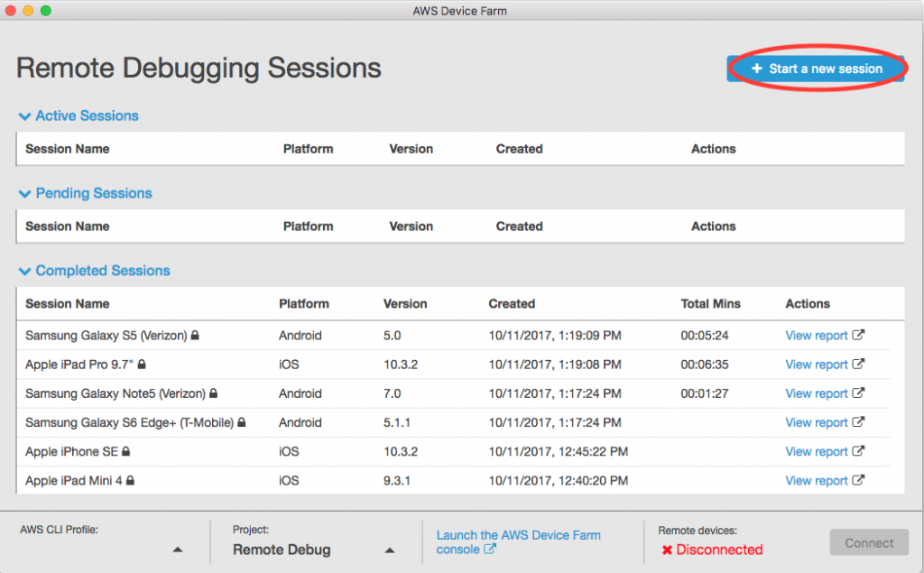The image size is (924, 573).
Task: Click external link icon in Samsung Galaxy S5 row
Action: click(859, 334)
